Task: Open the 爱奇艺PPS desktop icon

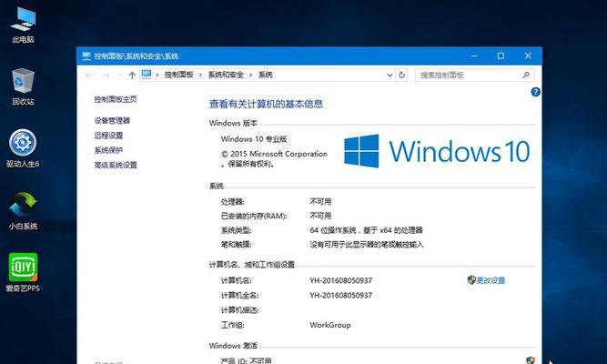Action: [23, 272]
